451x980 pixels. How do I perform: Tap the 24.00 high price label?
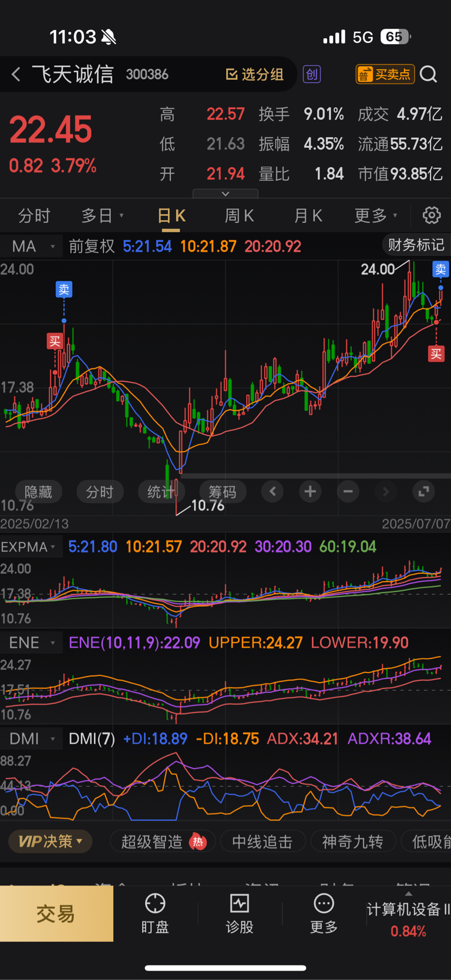point(378,269)
